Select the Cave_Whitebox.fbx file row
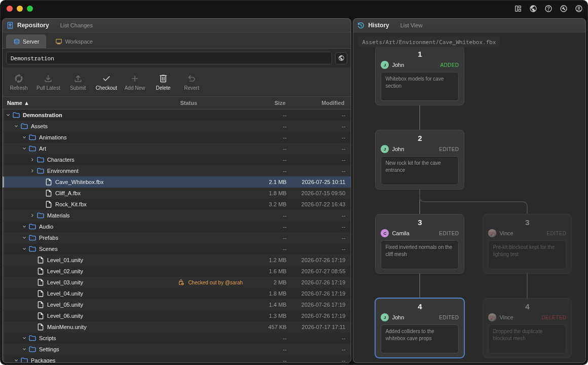Screen dimensions: 588x365 click(177, 182)
